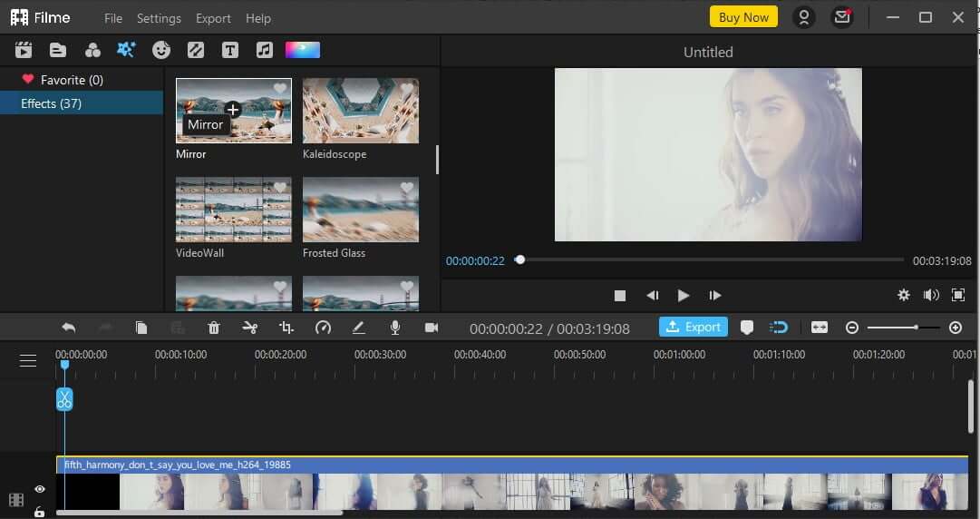Select the Frosted Glass effect thumbnail

coord(361,210)
